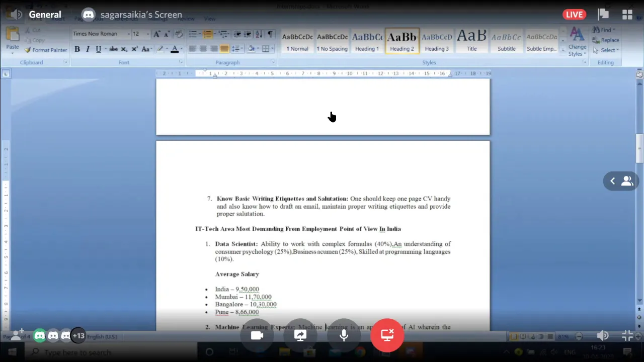Apply the font color swatch
The image size is (644, 362).
click(175, 49)
